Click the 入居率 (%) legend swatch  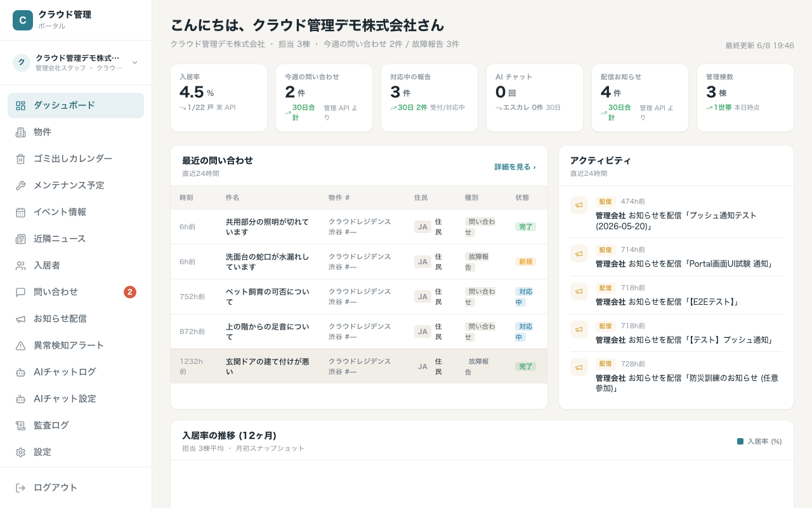740,441
